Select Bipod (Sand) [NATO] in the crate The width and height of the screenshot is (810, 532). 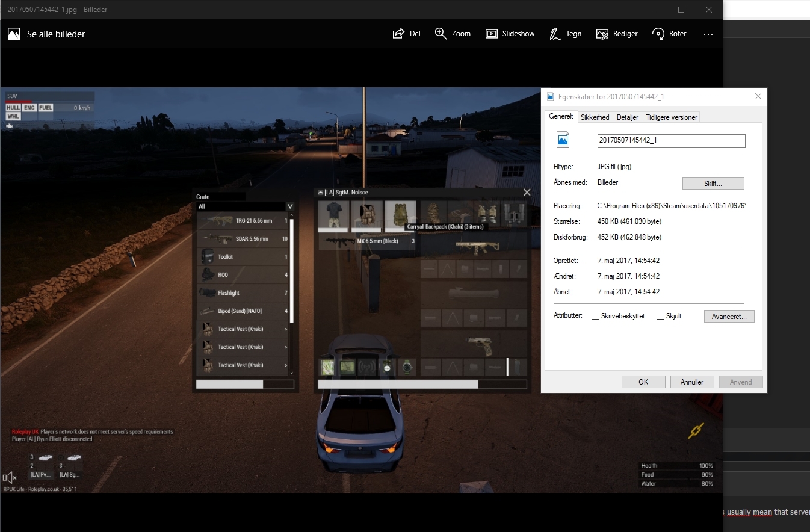tap(243, 311)
